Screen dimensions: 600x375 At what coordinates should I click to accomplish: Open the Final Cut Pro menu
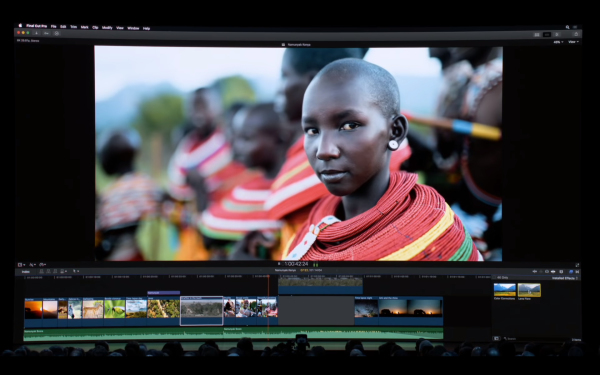coord(37,26)
